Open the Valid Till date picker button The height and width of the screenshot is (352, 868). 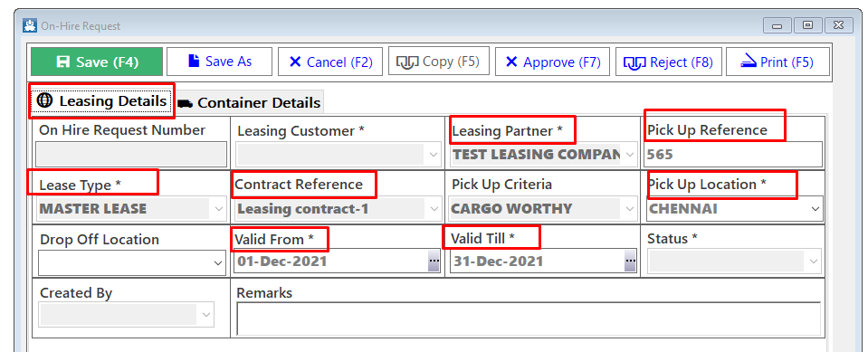pyautogui.click(x=630, y=260)
